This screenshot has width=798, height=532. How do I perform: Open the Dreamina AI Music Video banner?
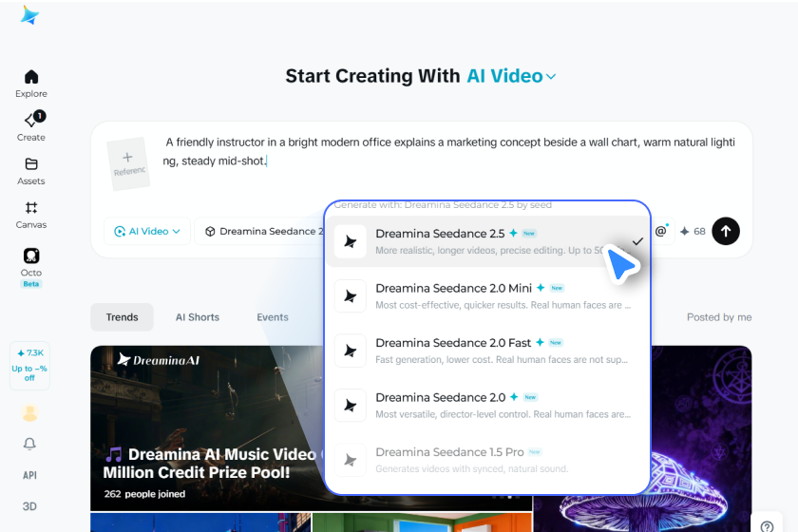click(208, 427)
